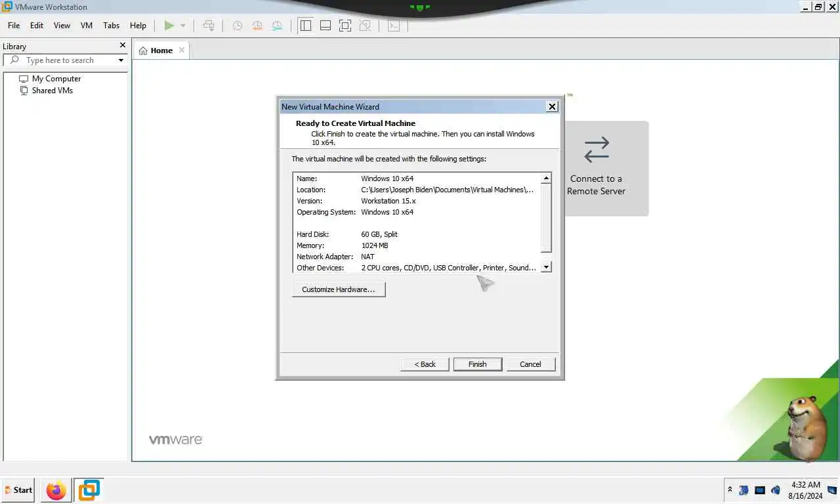Cancel the New Virtual Machine Wizard
The image size is (840, 504).
coord(530,364)
